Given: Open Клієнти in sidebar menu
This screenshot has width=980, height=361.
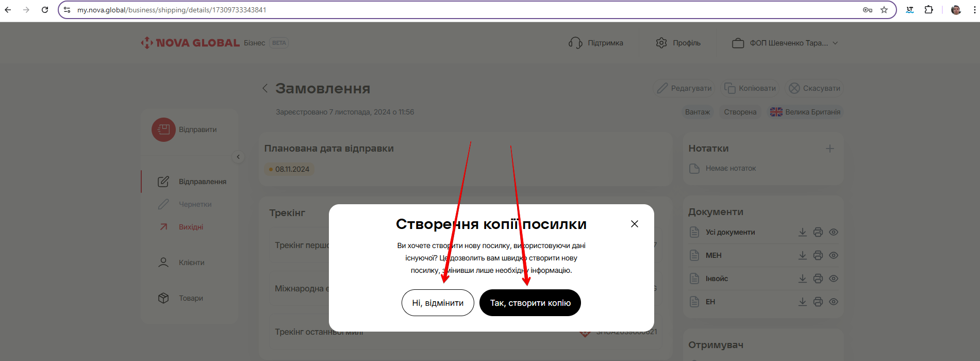Looking at the screenshot, I should point(191,262).
